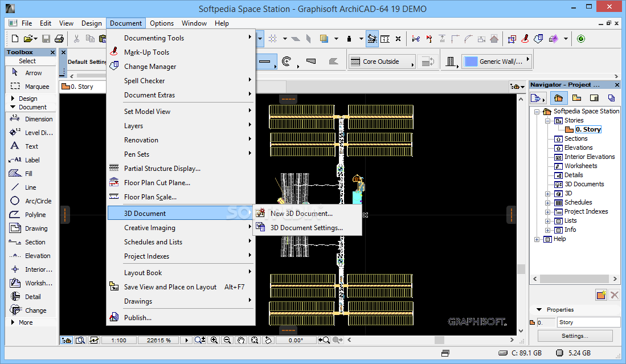626x364 pixels.
Task: Collapse the Softpedia Space Station tree node
Action: [537, 112]
